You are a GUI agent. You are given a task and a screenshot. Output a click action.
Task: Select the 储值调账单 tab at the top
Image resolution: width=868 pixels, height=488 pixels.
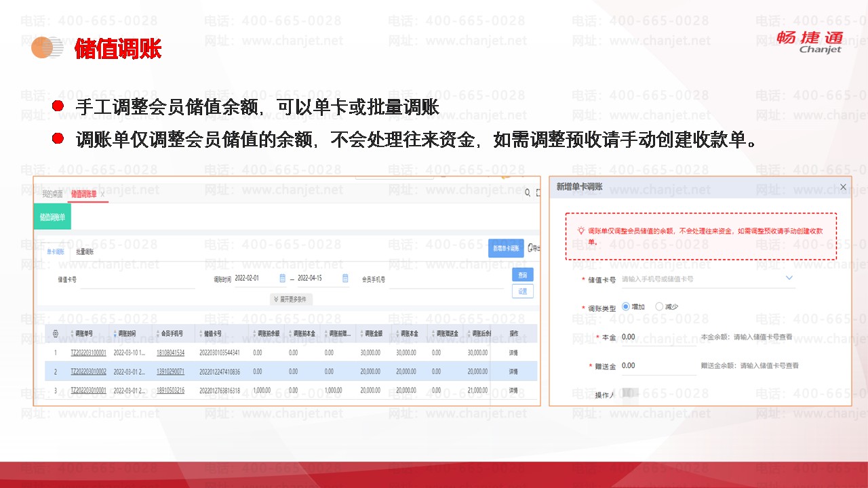[84, 194]
